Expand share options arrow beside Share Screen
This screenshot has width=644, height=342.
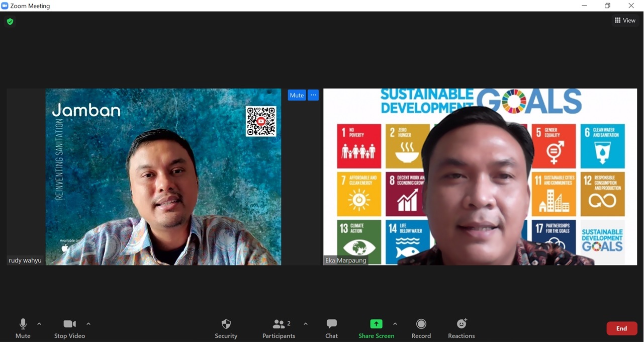(x=395, y=324)
